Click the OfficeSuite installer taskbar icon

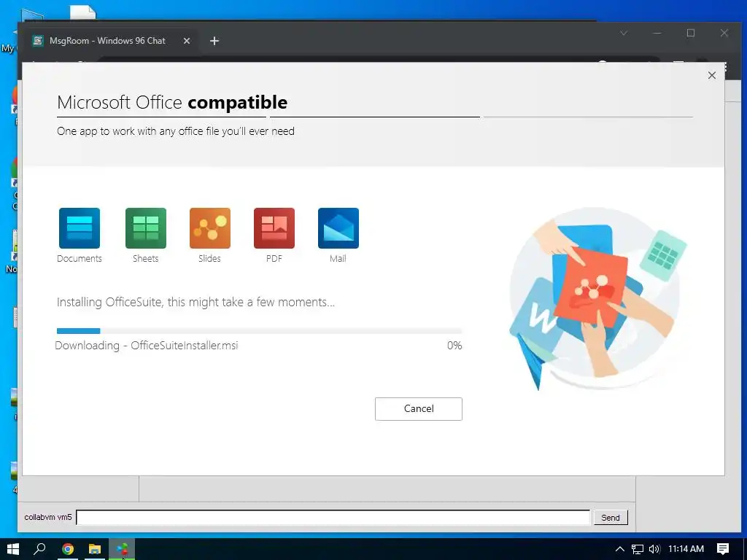pos(122,549)
